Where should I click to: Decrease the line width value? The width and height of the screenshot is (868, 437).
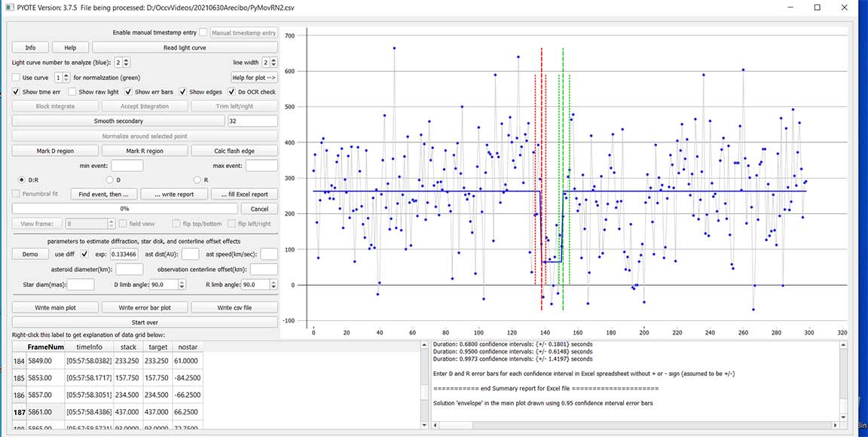[274, 66]
